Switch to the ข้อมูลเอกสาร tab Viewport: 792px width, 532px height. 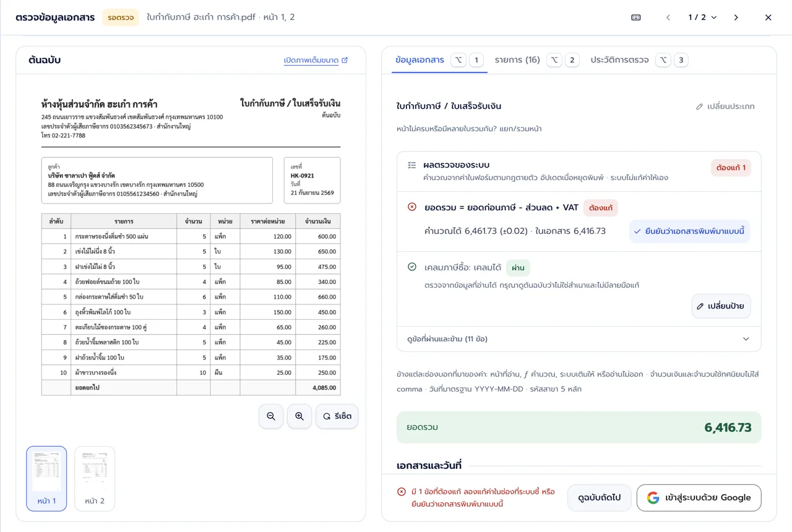[x=439, y=60]
